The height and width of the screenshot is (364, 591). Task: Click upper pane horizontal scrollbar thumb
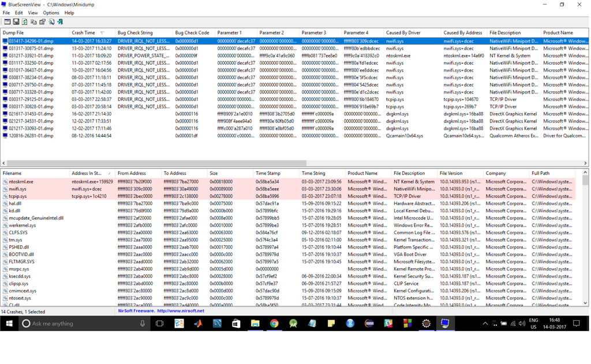pos(156,163)
